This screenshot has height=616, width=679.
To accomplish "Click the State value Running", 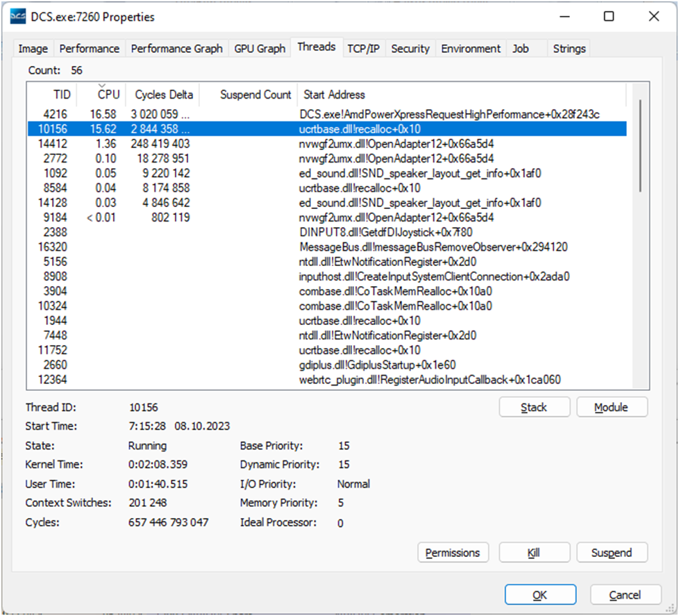I will click(x=147, y=446).
